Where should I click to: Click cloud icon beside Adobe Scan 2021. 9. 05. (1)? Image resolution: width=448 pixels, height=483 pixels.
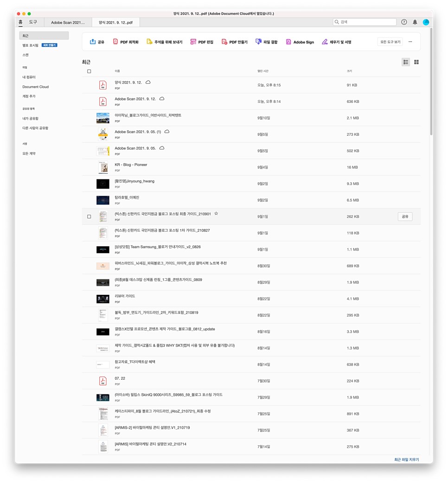pos(166,132)
